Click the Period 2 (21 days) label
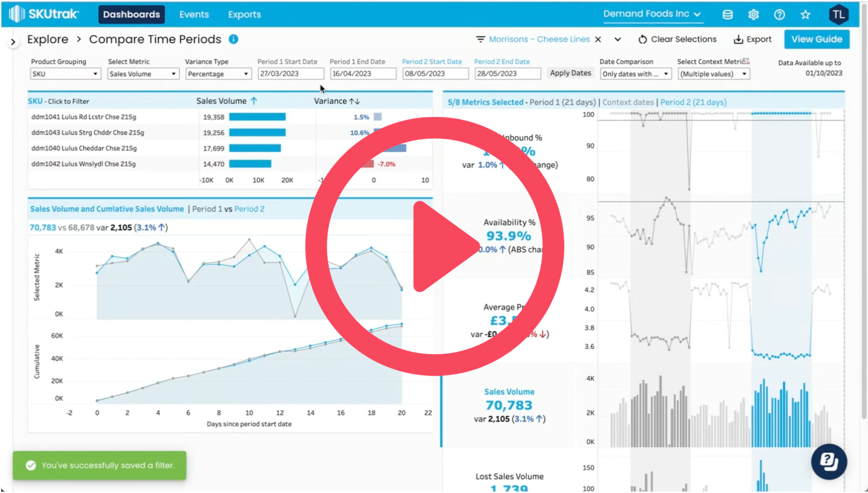The width and height of the screenshot is (868, 493). click(693, 102)
